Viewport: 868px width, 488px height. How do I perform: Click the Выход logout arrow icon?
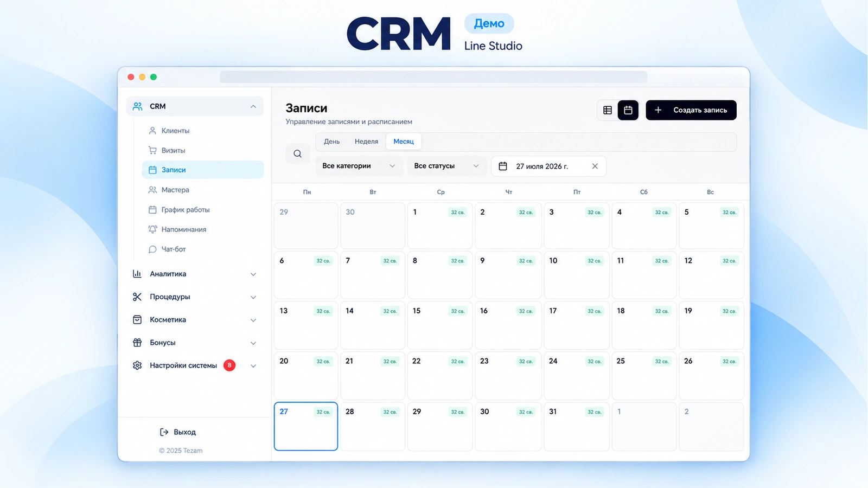pyautogui.click(x=164, y=432)
